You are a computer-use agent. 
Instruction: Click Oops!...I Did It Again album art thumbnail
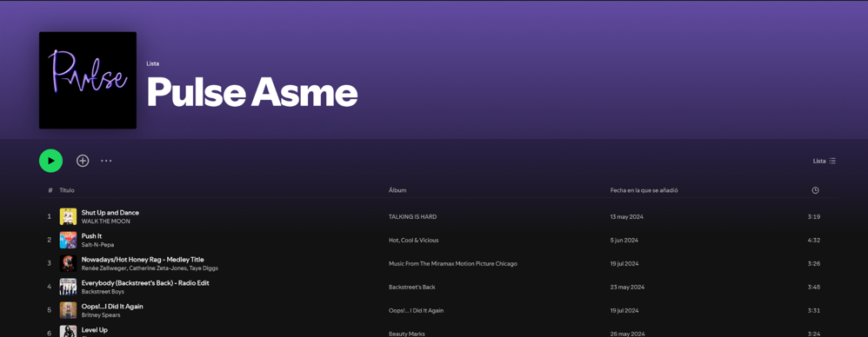coord(68,310)
